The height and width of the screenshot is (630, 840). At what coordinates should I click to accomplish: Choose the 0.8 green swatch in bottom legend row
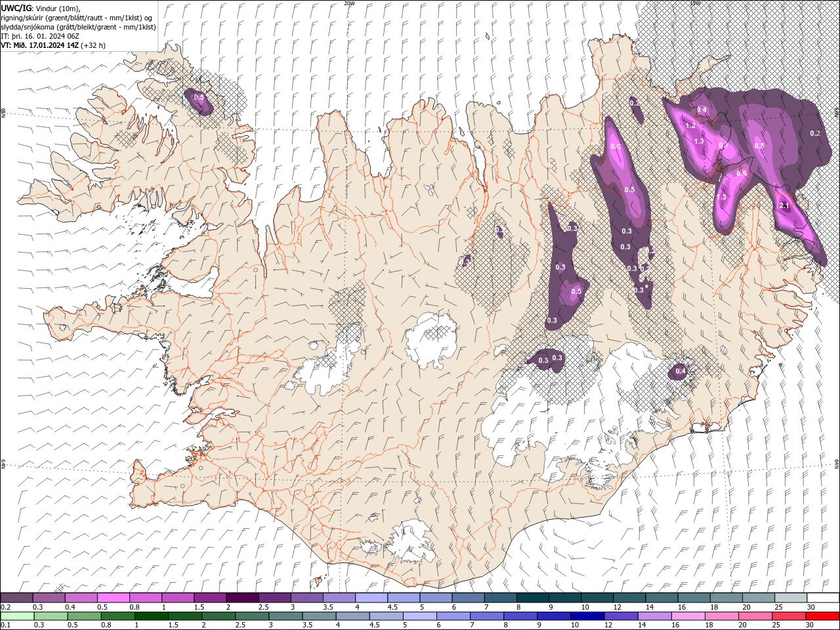(118, 616)
